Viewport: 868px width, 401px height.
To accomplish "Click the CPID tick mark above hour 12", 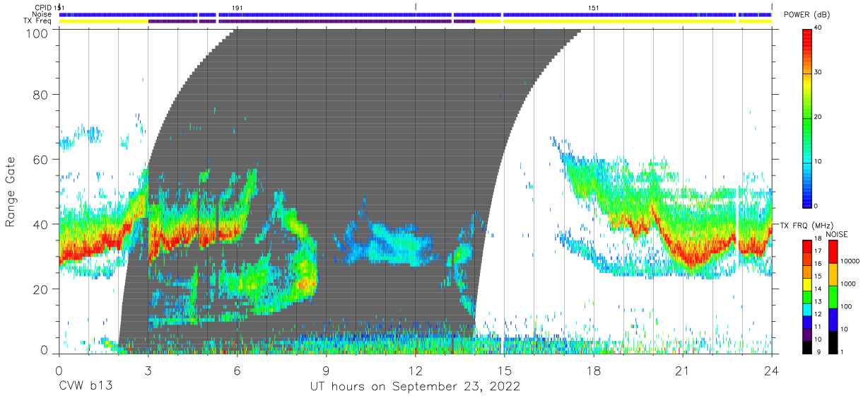I will point(416,6).
